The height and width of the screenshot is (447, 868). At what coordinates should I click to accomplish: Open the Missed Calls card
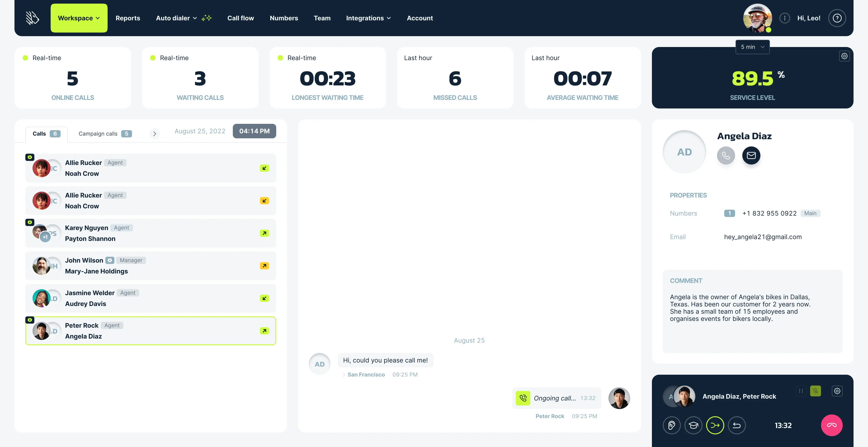click(455, 78)
